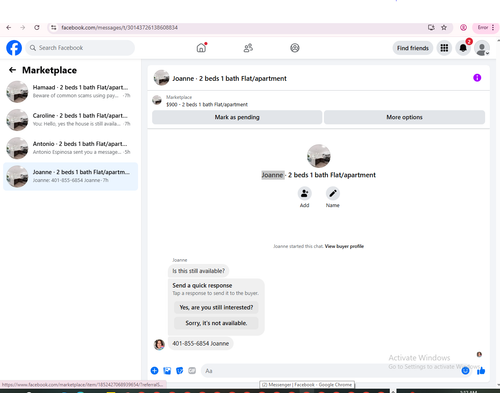Click More options button

[404, 117]
